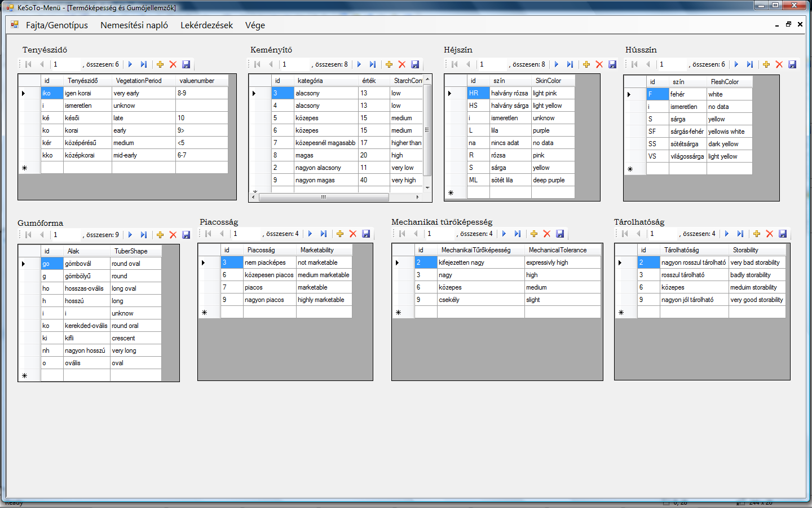Screen dimensions: 812x508
Task: Sort by FleshColor column header
Action: [729, 82]
